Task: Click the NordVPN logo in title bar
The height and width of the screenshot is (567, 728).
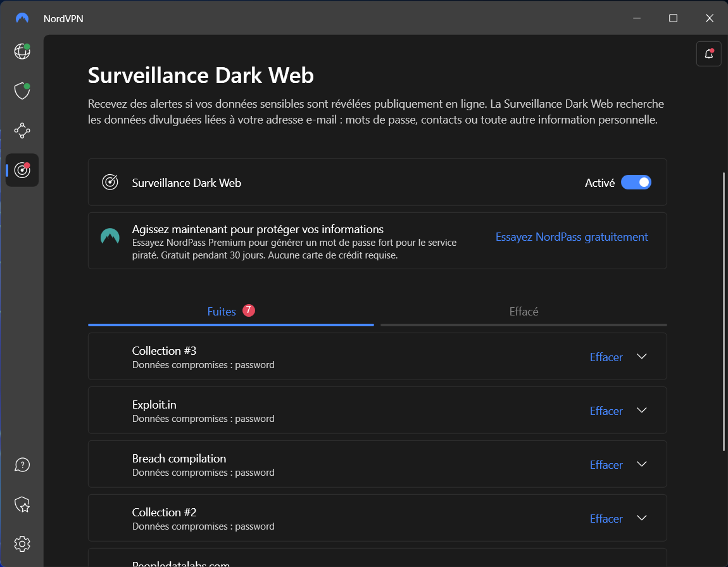Action: click(x=22, y=18)
